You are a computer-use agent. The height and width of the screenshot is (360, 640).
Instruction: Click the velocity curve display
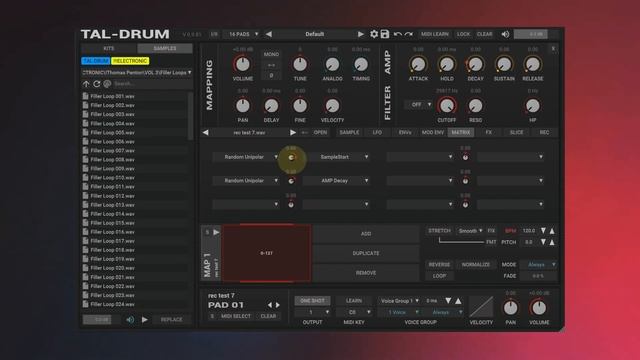click(x=481, y=307)
